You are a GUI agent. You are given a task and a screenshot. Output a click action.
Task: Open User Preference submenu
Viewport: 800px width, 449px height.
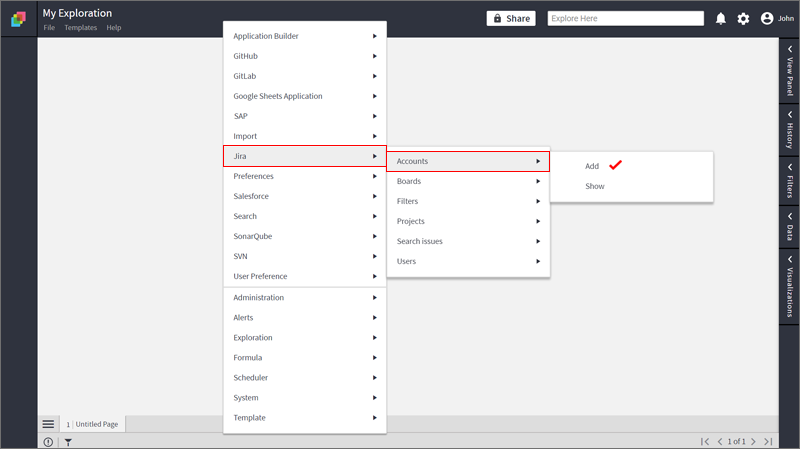pyautogui.click(x=305, y=276)
